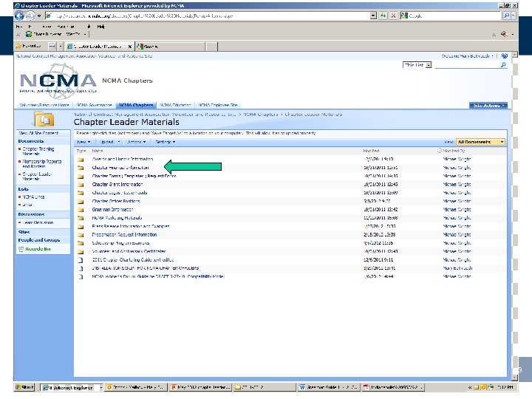
Task: Open the Favorites star button
Action: pyautogui.click(x=29, y=46)
